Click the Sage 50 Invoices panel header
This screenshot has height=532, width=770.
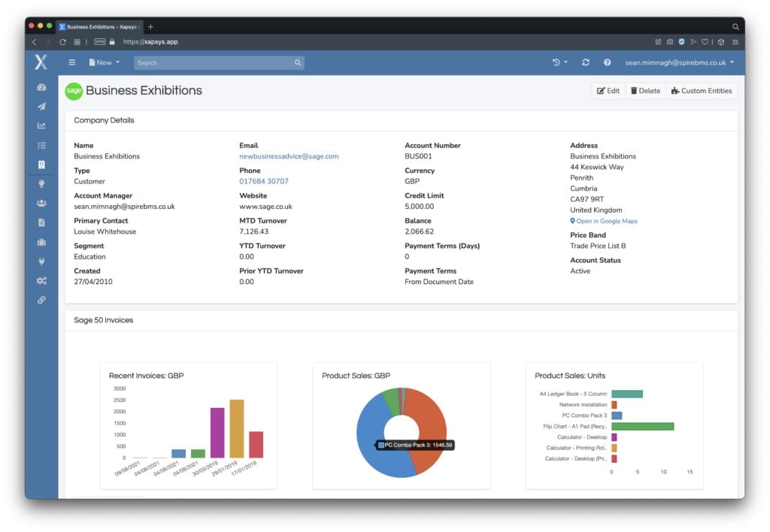(x=402, y=320)
